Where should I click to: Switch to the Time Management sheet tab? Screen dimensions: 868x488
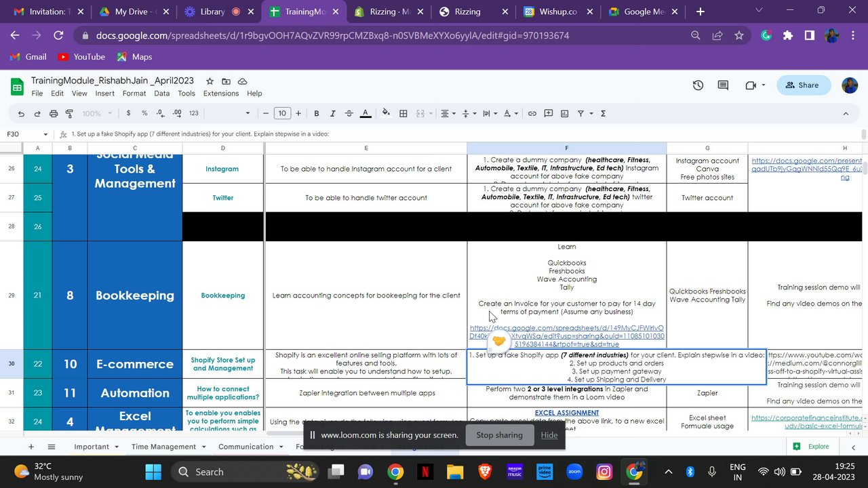tap(163, 447)
